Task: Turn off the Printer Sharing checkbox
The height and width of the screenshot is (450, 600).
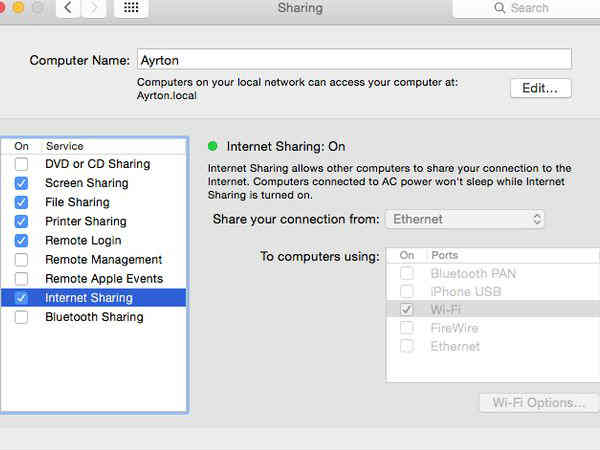Action: [22, 221]
